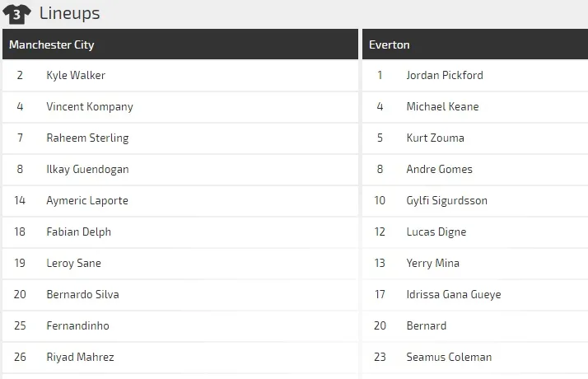Open Riyad Mahrez's profile
Screen dimensions: 588x379
coord(80,357)
